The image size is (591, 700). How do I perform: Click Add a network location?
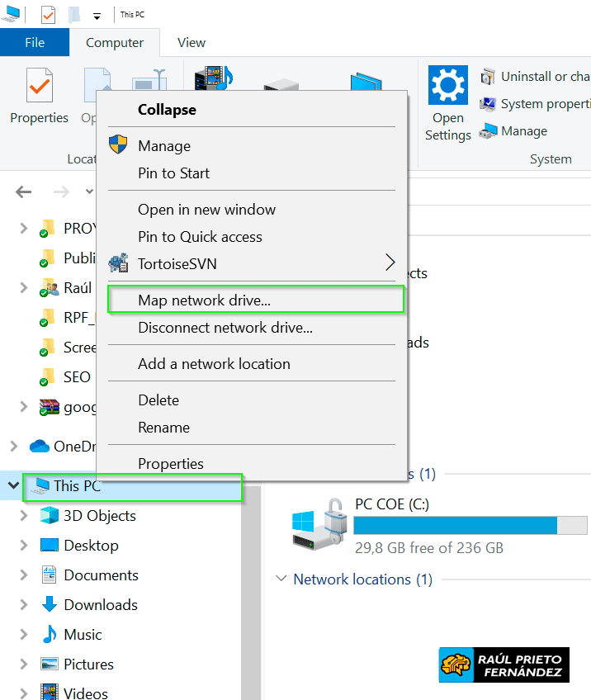214,364
